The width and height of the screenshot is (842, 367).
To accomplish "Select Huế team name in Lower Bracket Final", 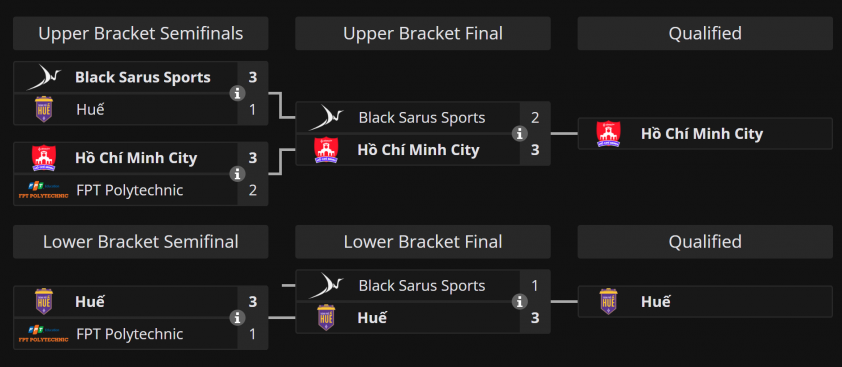I will tap(372, 318).
